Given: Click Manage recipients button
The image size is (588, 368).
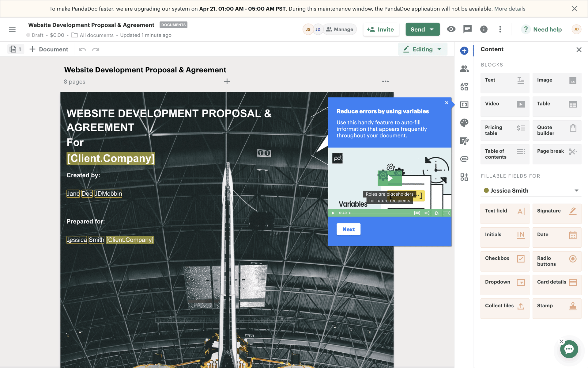Looking at the screenshot, I should tap(340, 29).
